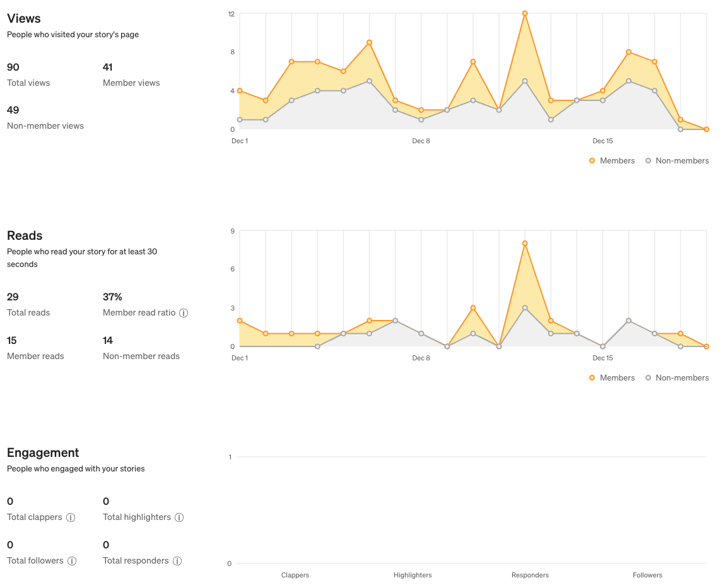728x585 pixels.
Task: Expand the peak Reads data point details
Action: point(524,243)
